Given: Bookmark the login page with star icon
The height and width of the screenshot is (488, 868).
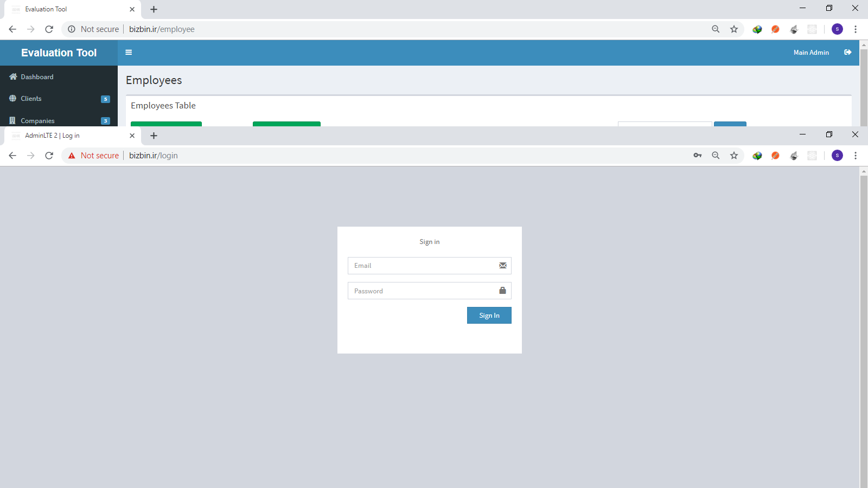Looking at the screenshot, I should [x=734, y=156].
